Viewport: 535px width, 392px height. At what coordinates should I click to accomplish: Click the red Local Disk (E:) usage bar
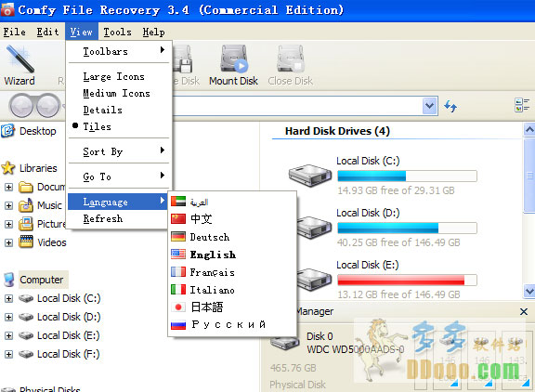click(x=407, y=281)
